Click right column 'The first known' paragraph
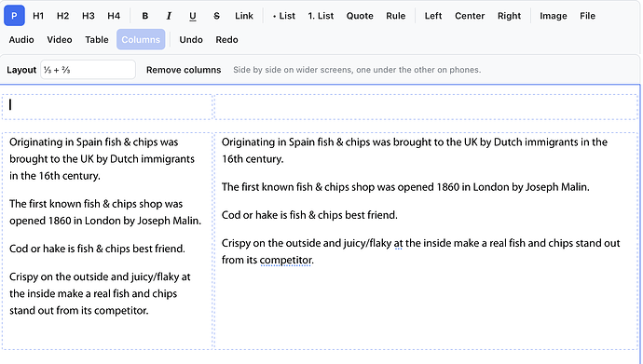Screen dimensions: 643x364 coord(405,187)
